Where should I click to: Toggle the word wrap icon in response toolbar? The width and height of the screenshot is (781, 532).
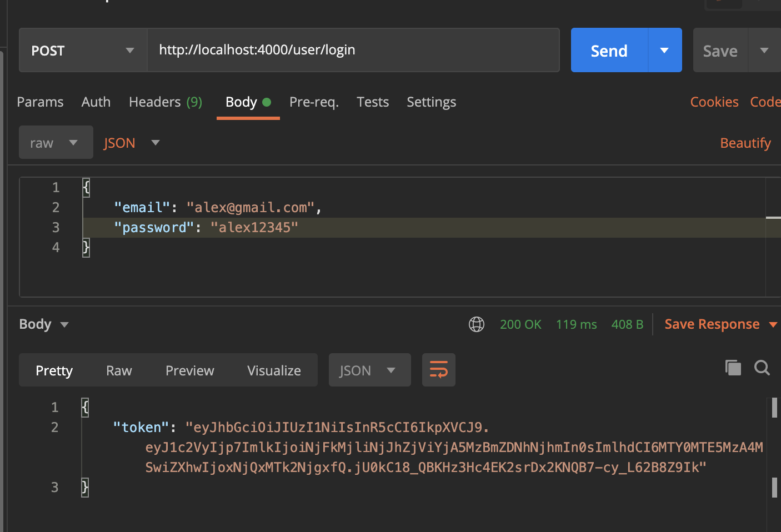[439, 370]
